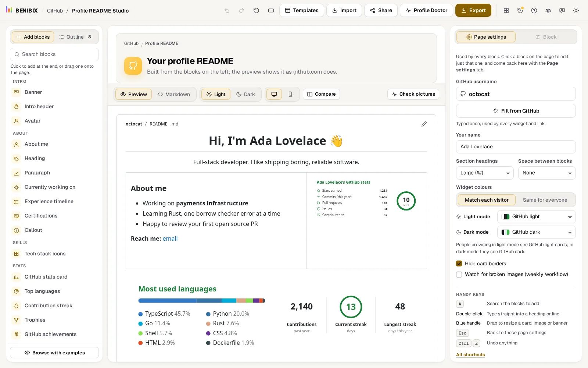588x368 pixels.
Task: Switch to the Markdown tab
Action: (174, 94)
